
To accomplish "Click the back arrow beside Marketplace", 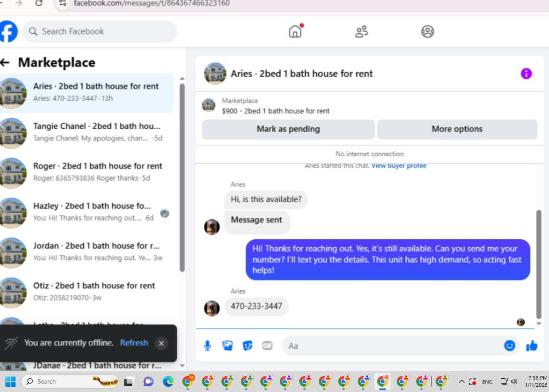I will click(x=5, y=62).
